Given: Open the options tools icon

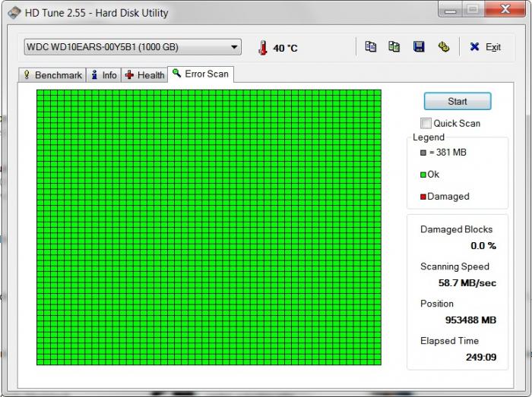Looking at the screenshot, I should [443, 47].
